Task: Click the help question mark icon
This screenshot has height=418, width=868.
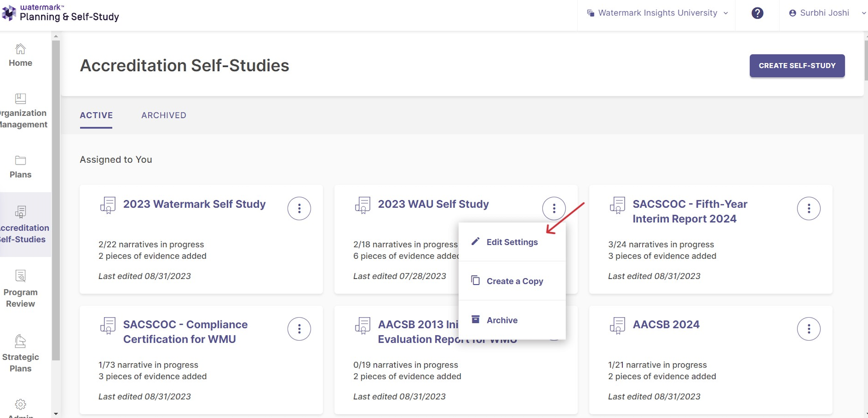Action: click(x=757, y=13)
